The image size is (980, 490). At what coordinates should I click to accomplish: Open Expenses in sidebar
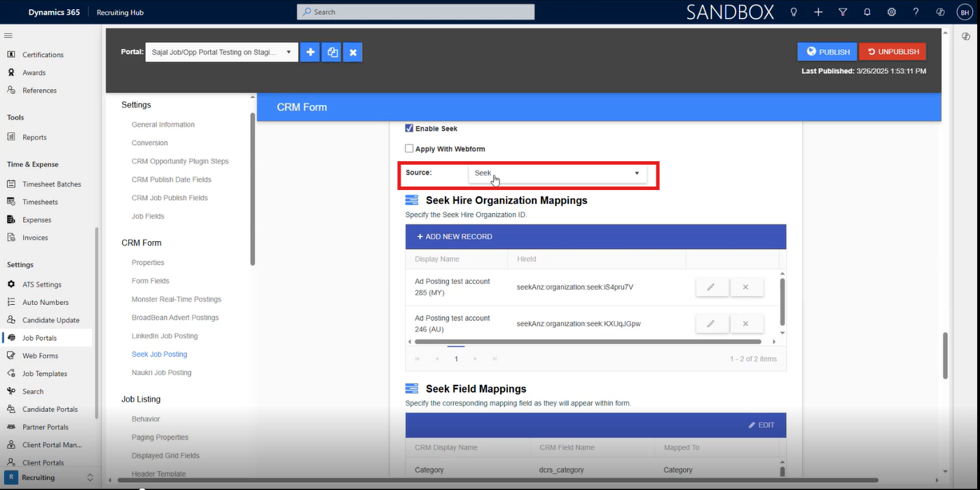36,219
